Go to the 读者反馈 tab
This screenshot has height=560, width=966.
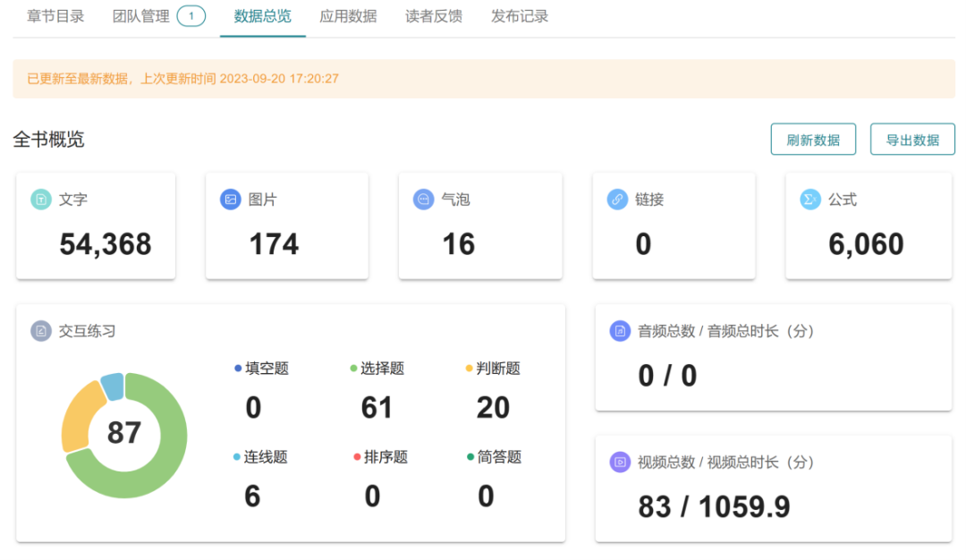(x=434, y=16)
